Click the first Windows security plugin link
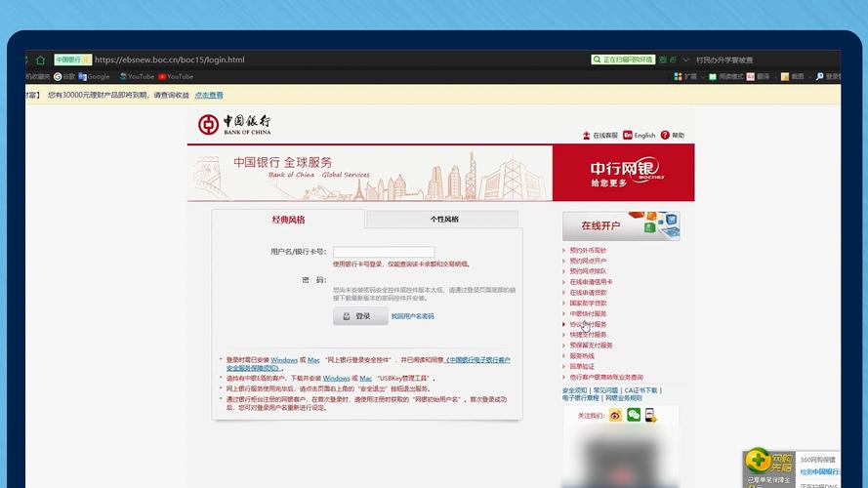868x488 pixels. pyautogui.click(x=284, y=360)
